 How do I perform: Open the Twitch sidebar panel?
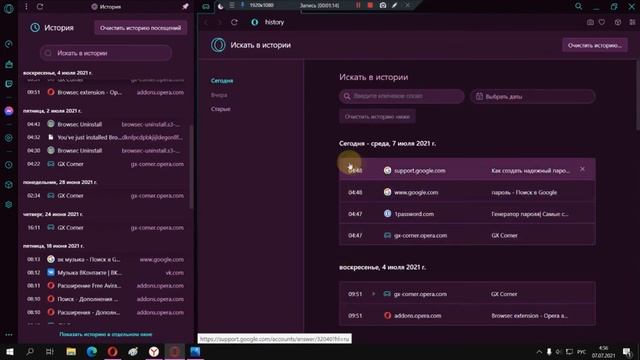(x=9, y=84)
